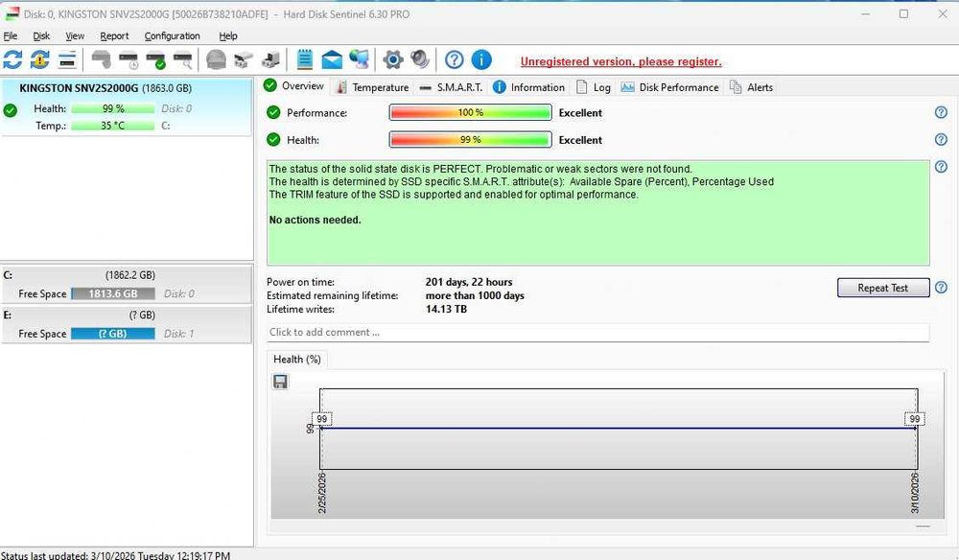
Task: Click the 3/10/2026 date label on graph
Action: pos(915,493)
